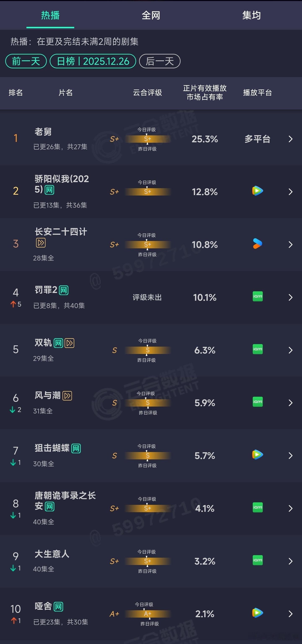
Task: Open the Tencent Video platform icon for 骄阳似我(2025)
Action: [x=258, y=191]
